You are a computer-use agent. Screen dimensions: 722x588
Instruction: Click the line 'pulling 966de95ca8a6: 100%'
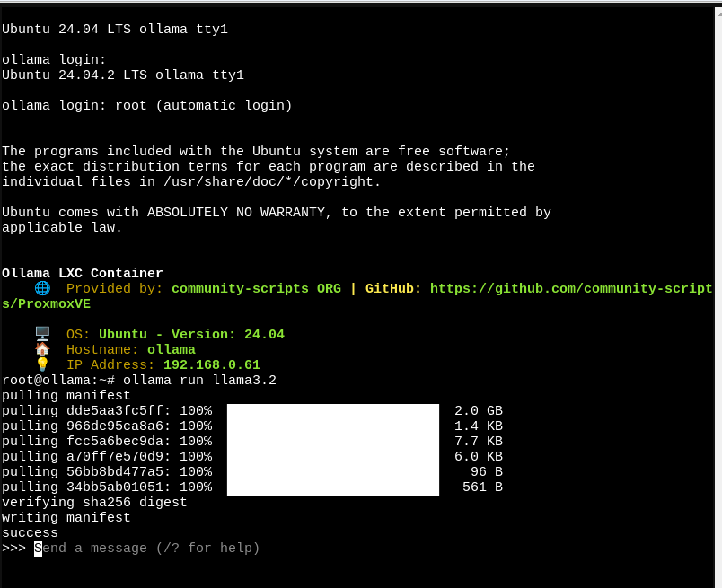click(107, 426)
